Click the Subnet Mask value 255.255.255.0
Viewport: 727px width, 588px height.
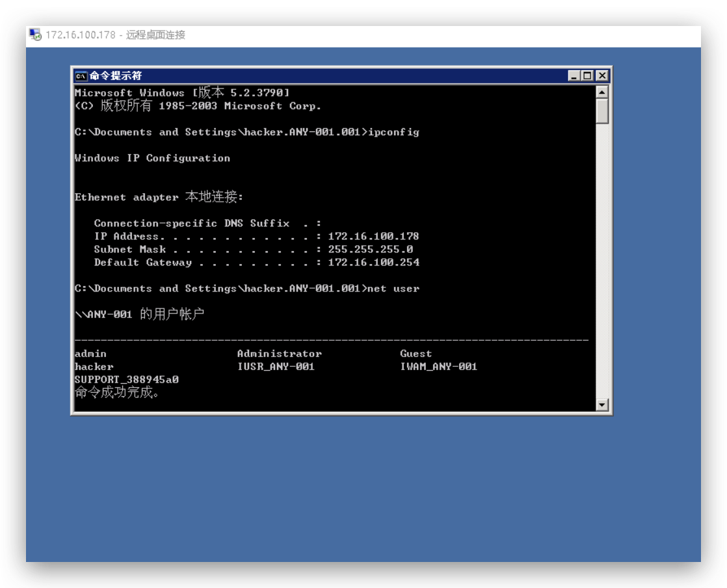coord(371,249)
